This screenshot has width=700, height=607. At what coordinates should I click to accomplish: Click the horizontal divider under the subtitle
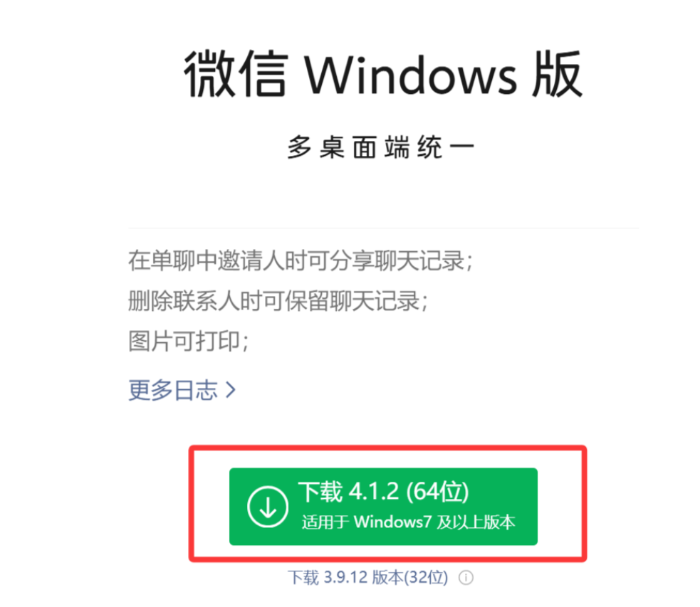[384, 228]
